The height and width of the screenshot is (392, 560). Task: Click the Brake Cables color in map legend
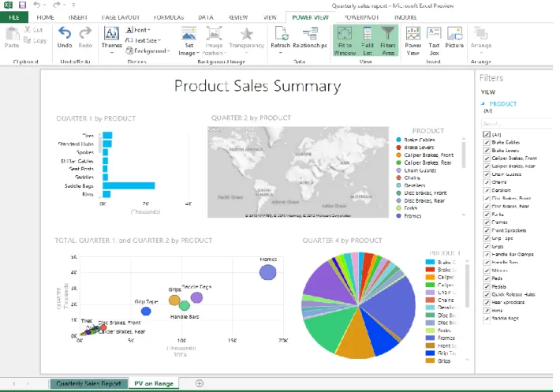point(399,140)
